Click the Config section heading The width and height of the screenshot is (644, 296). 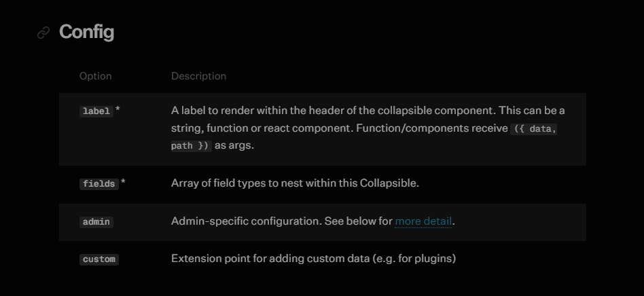click(86, 32)
